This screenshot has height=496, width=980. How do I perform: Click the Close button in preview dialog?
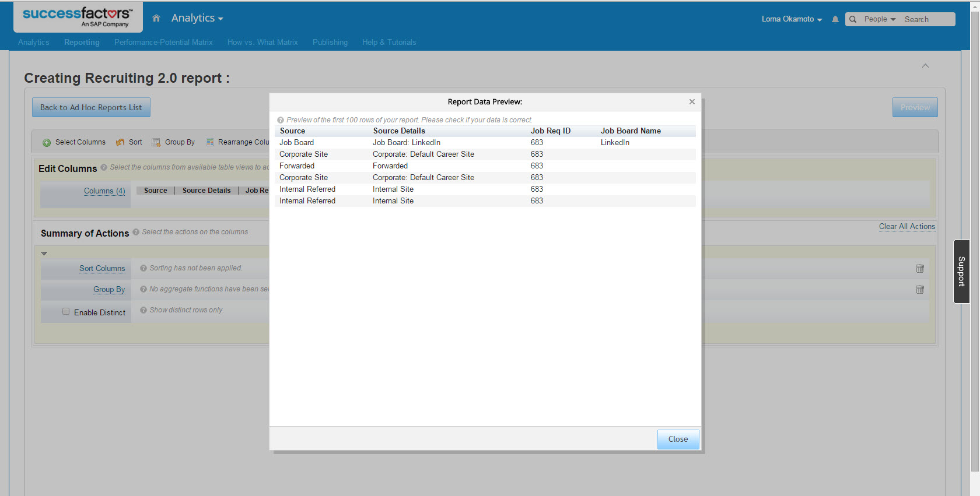click(x=678, y=439)
